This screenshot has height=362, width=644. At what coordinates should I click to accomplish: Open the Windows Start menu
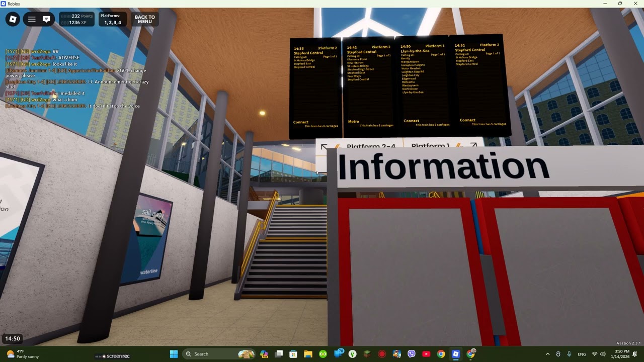coord(174,354)
